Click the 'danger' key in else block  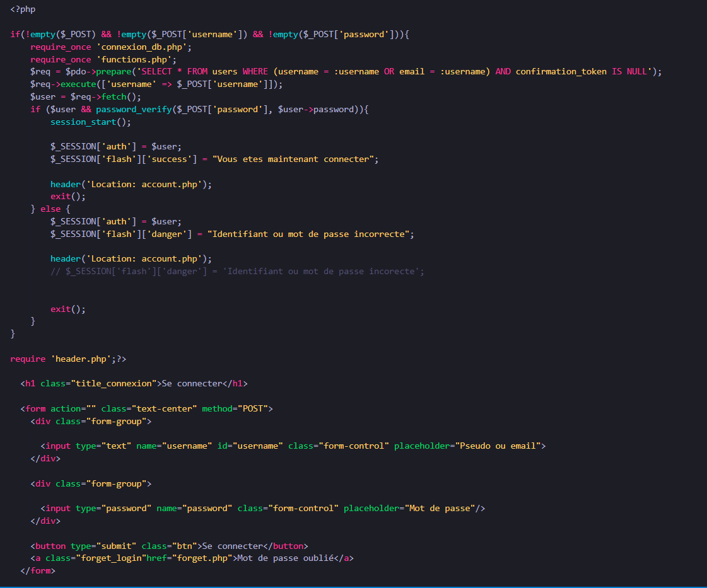(x=167, y=234)
